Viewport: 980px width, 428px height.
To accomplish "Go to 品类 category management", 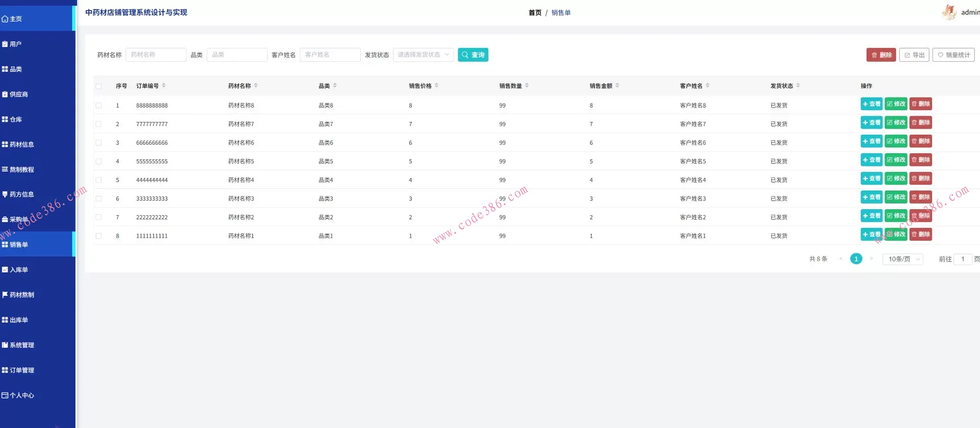I will 37,69.
